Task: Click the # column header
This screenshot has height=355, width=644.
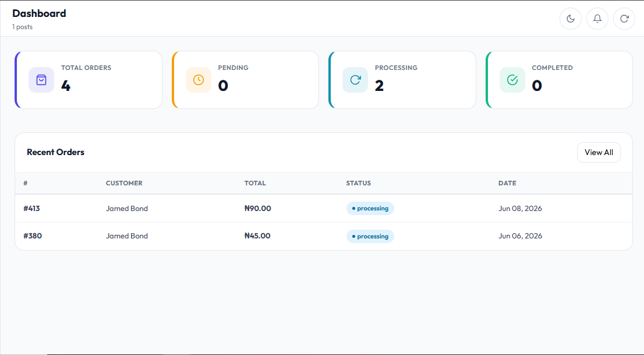Action: [26, 183]
